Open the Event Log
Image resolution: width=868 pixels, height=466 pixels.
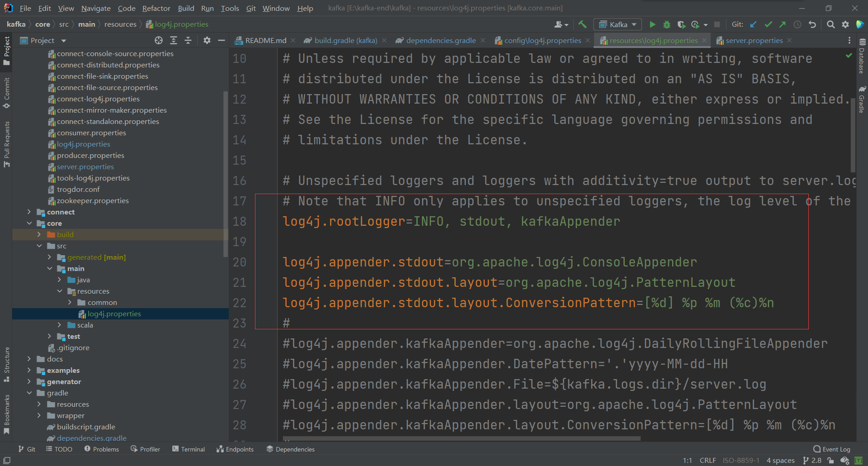(832, 449)
